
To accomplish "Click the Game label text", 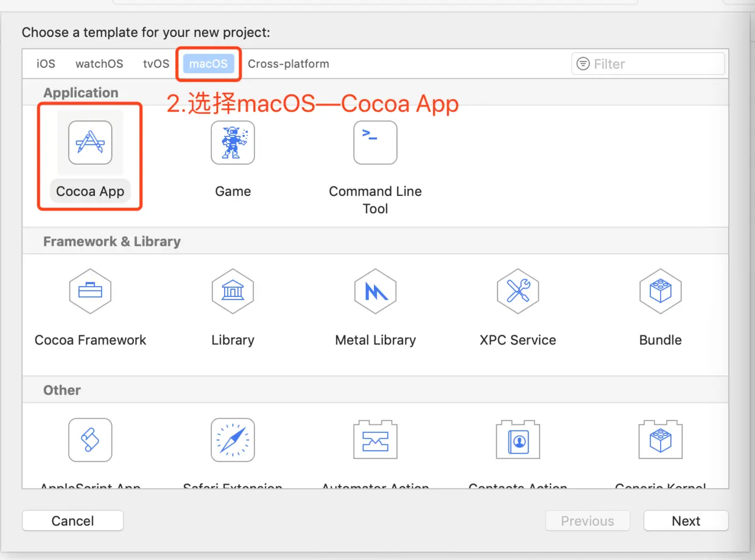I will coord(233,191).
